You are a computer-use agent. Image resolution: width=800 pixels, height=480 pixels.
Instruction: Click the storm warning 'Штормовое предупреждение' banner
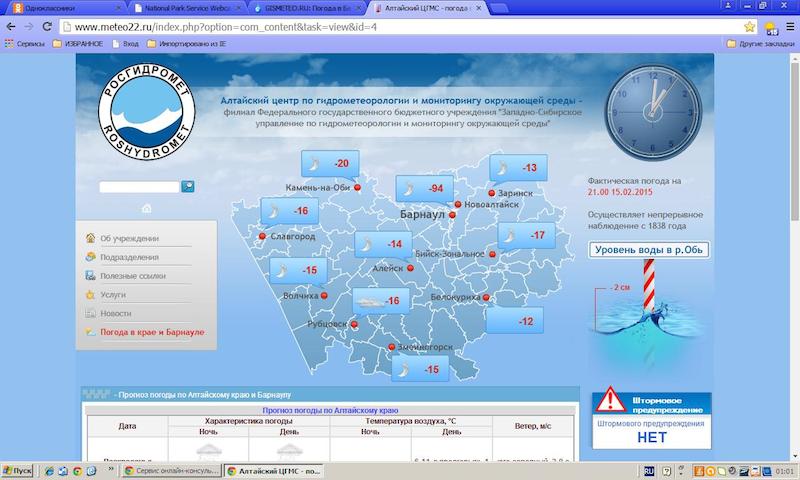click(649, 403)
